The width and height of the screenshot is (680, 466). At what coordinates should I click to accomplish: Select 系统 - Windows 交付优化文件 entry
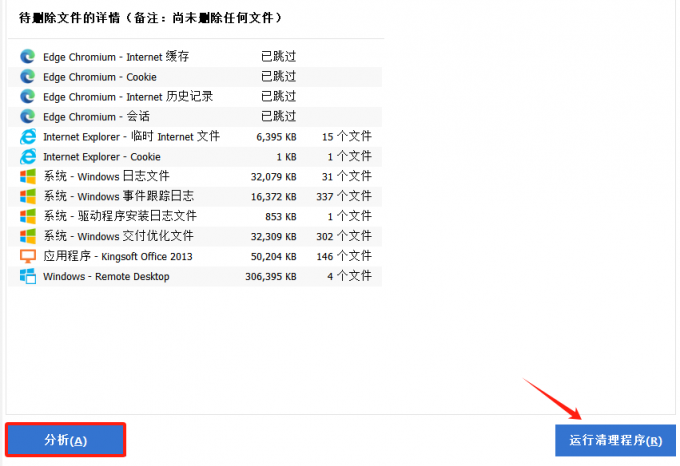(195, 236)
